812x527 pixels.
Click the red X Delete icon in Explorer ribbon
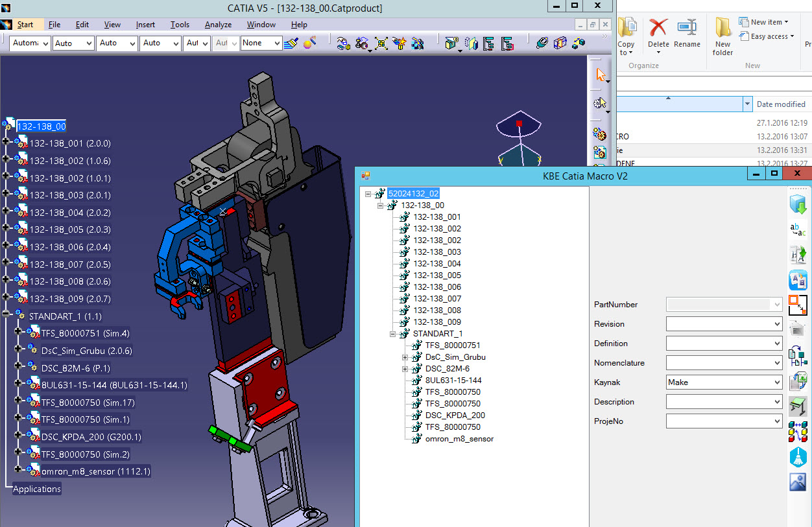click(x=658, y=29)
